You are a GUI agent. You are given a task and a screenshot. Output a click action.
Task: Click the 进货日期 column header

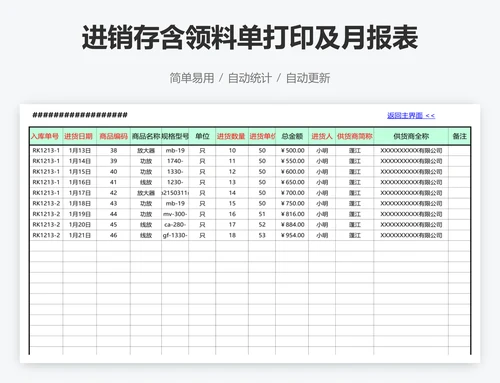[x=79, y=136]
